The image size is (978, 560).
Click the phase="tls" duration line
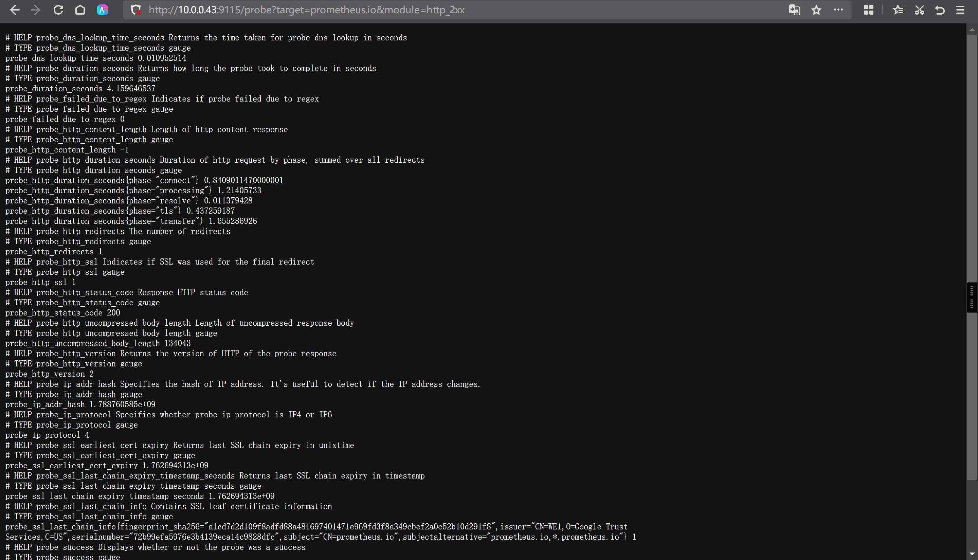(120, 211)
